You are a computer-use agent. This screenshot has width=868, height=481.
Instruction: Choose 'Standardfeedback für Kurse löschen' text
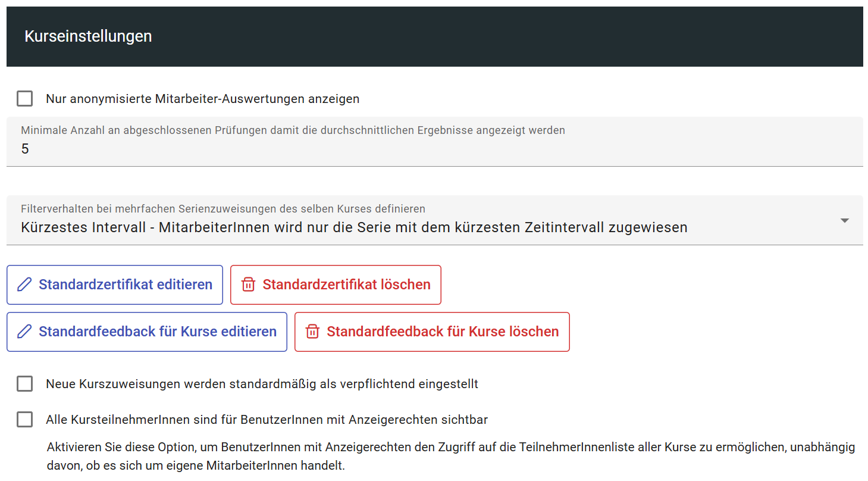(x=443, y=332)
